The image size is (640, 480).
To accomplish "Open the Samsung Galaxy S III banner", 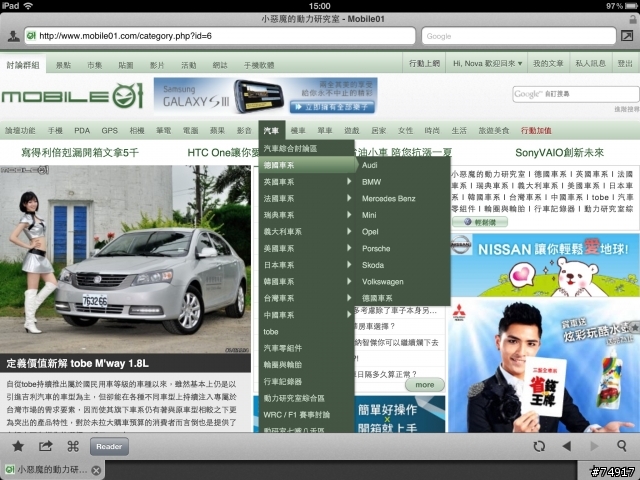I will point(265,96).
